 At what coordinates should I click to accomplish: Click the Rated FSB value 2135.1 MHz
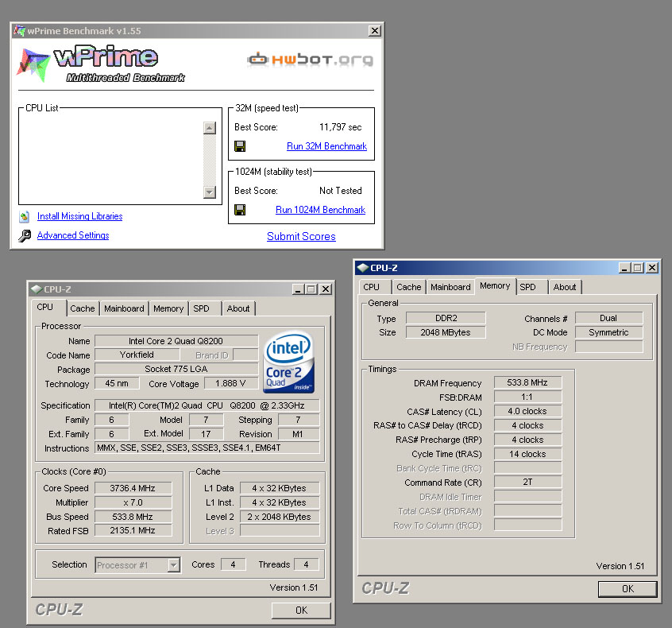(133, 531)
